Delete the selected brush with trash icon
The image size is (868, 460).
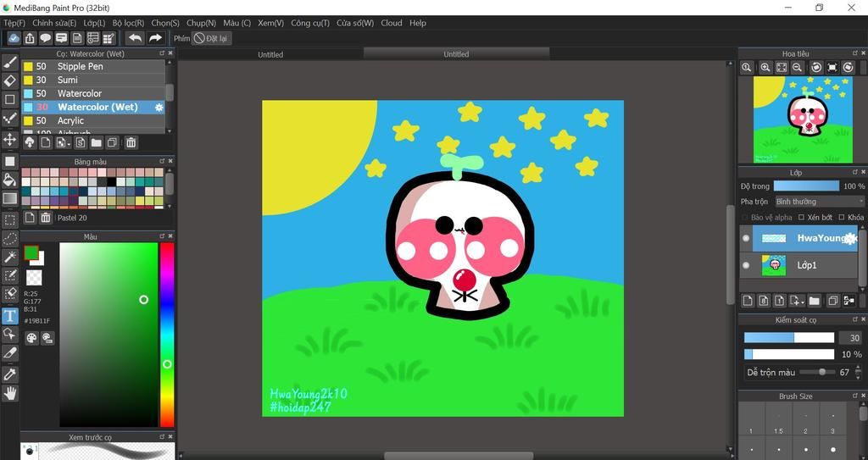point(131,143)
